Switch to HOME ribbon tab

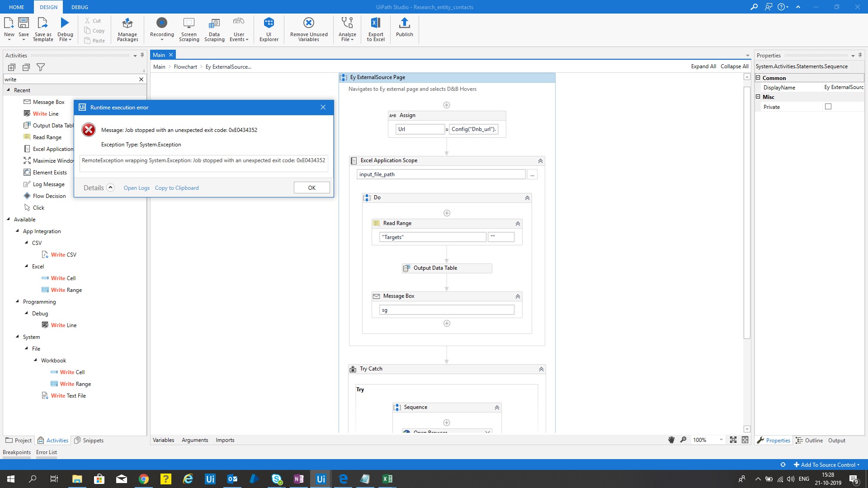tap(17, 7)
